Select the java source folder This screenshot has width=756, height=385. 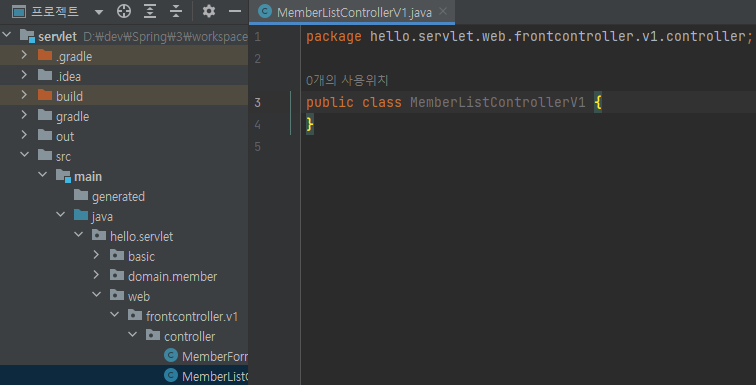click(124, 216)
